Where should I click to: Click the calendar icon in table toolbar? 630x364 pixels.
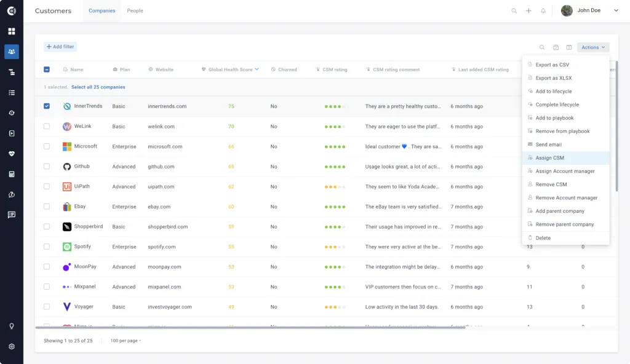(x=556, y=47)
